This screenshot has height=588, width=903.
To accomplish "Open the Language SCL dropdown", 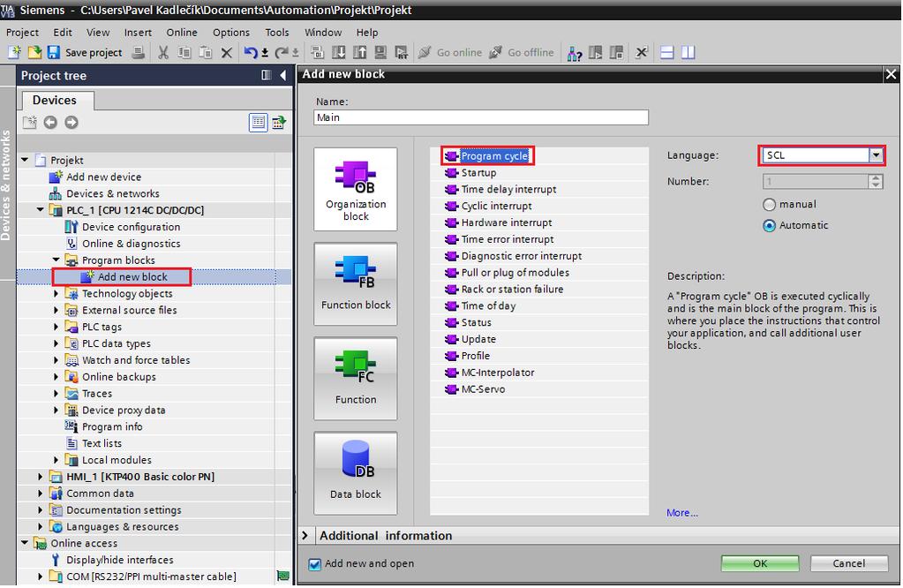I will pyautogui.click(x=876, y=155).
